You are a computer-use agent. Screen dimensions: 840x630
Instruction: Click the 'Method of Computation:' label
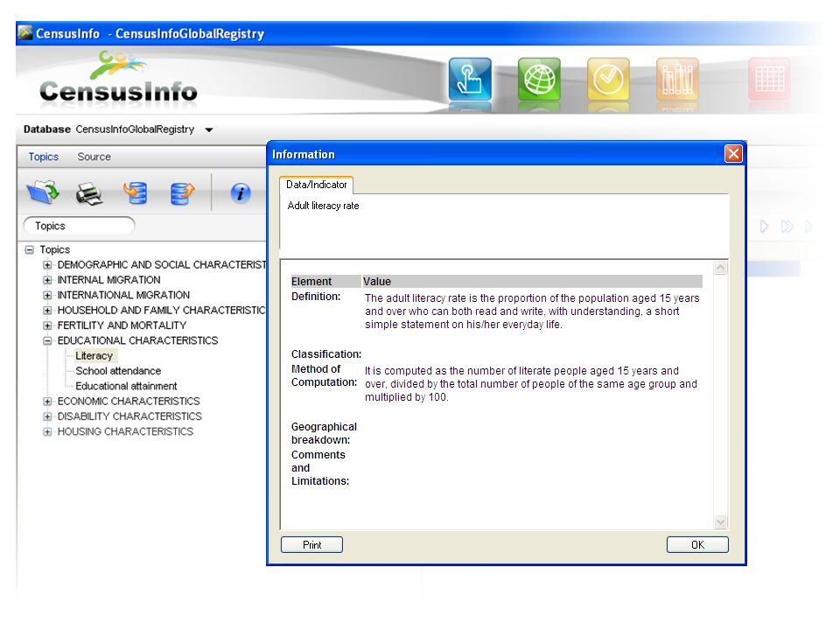[324, 375]
